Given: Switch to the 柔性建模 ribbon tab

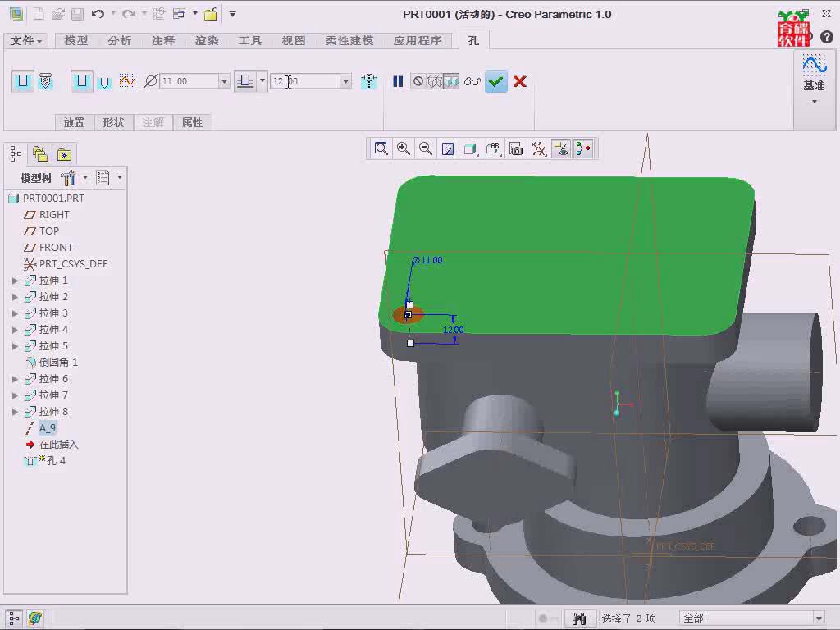Looking at the screenshot, I should [x=349, y=41].
